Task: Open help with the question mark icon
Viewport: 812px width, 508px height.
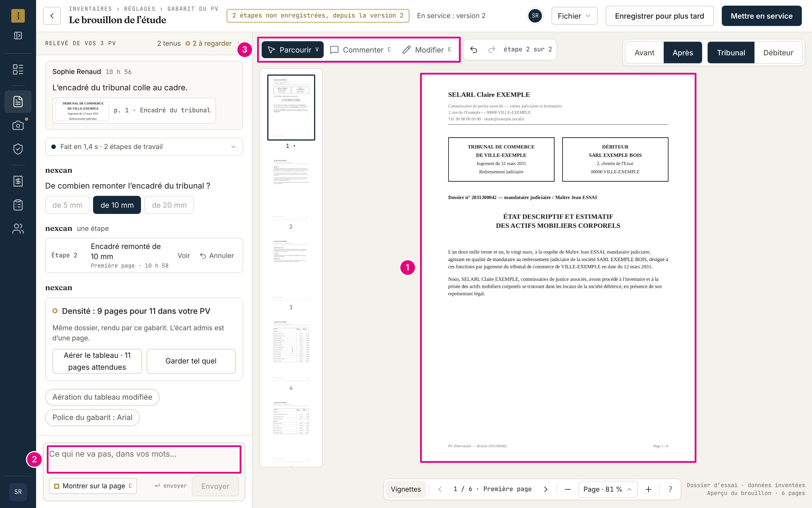Action: tap(670, 489)
